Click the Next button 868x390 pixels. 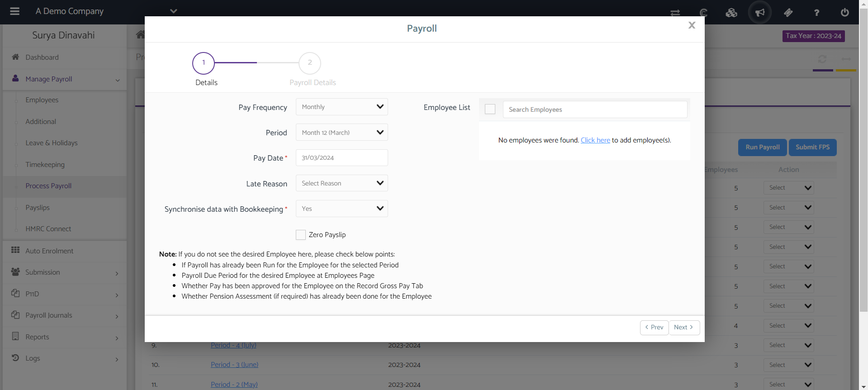click(x=684, y=328)
